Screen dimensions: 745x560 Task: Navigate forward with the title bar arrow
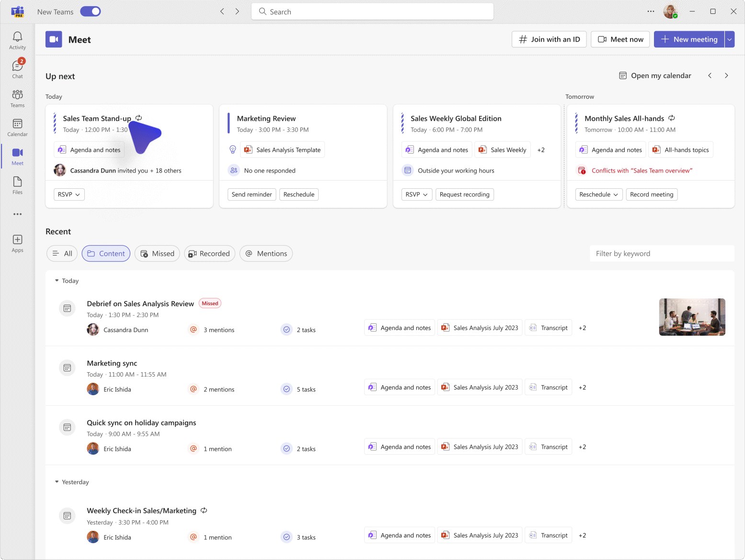pyautogui.click(x=237, y=11)
